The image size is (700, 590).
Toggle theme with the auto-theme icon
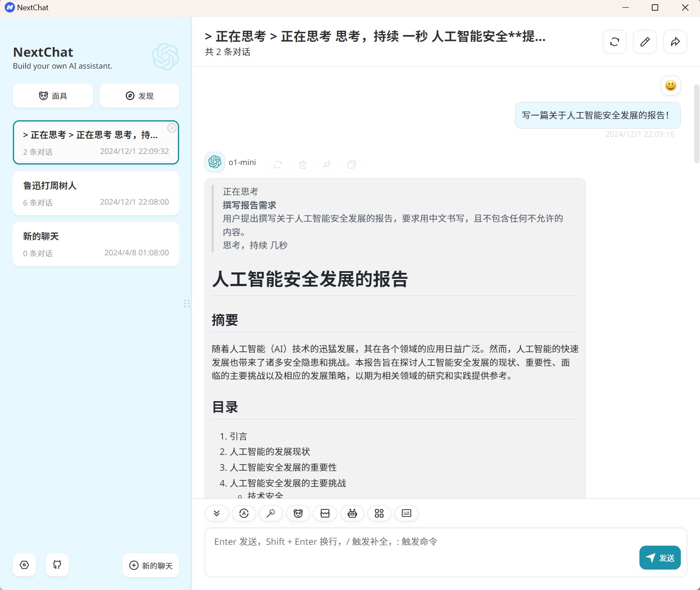point(244,513)
